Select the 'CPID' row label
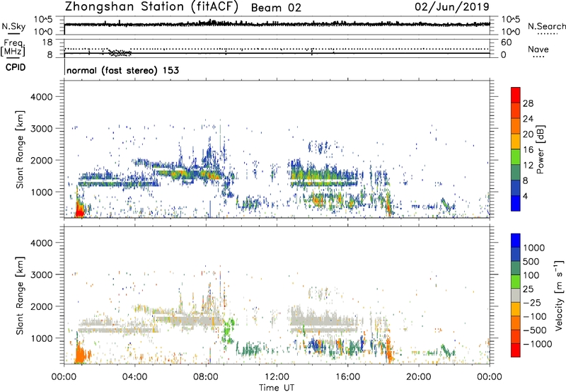The height and width of the screenshot is (392, 566). pyautogui.click(x=16, y=67)
